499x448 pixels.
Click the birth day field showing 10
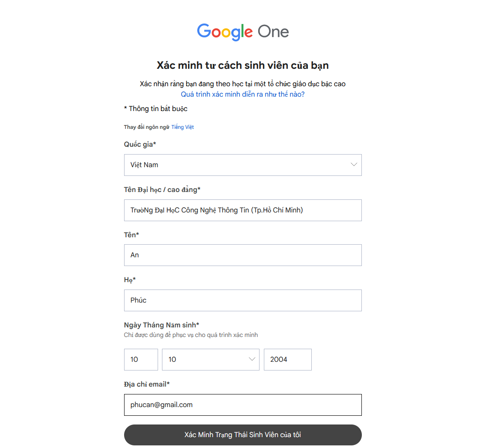(141, 360)
